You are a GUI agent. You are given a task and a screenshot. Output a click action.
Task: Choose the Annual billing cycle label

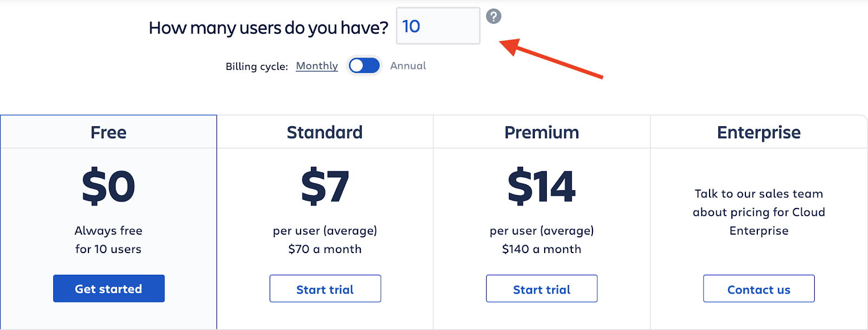pyautogui.click(x=408, y=66)
